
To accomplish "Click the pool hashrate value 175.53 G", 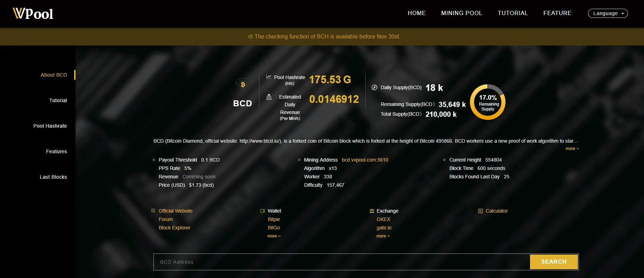I will 330,80.
